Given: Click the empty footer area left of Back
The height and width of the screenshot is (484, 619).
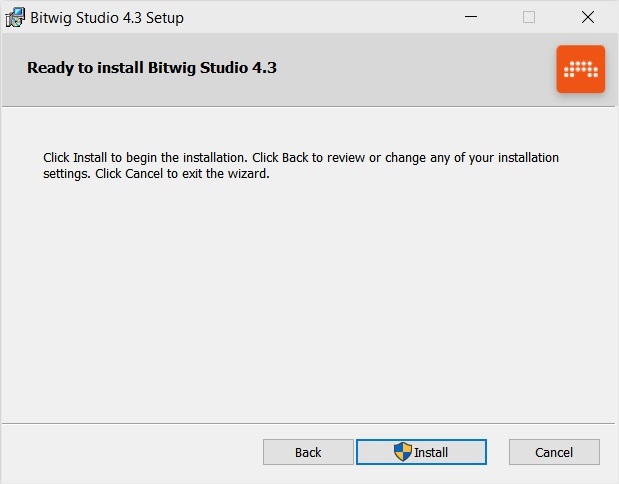Looking at the screenshot, I should click(x=130, y=452).
